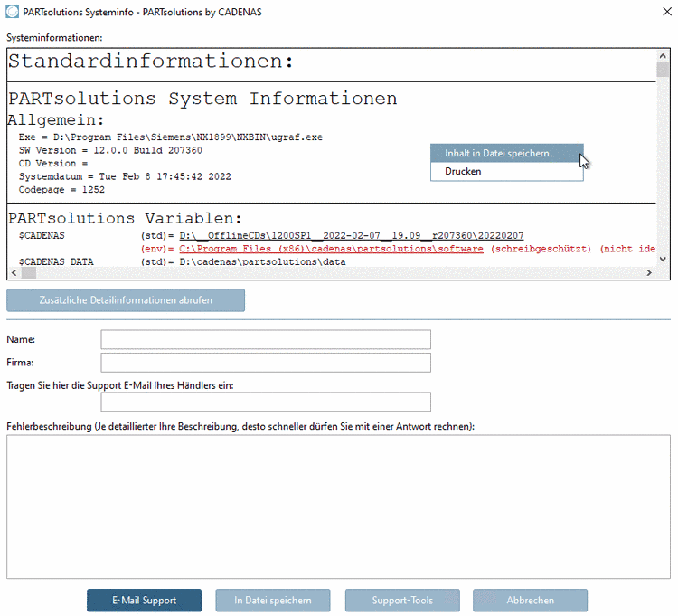Click the 'PARTsolutions System Informationen' heading
Image resolution: width=678 pixels, height=616 pixels.
pos(202,99)
